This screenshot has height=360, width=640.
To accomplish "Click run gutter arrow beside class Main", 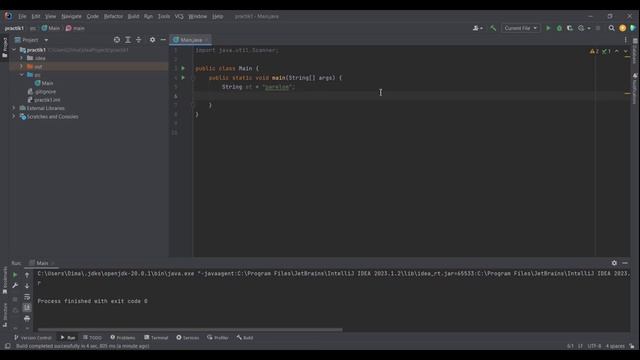I will [x=183, y=68].
